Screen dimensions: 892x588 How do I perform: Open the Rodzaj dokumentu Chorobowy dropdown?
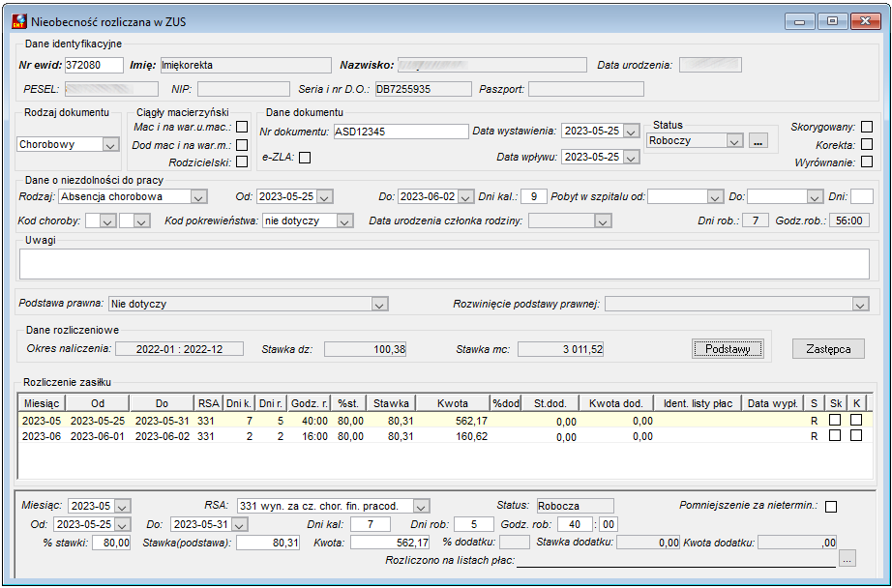coord(110,145)
